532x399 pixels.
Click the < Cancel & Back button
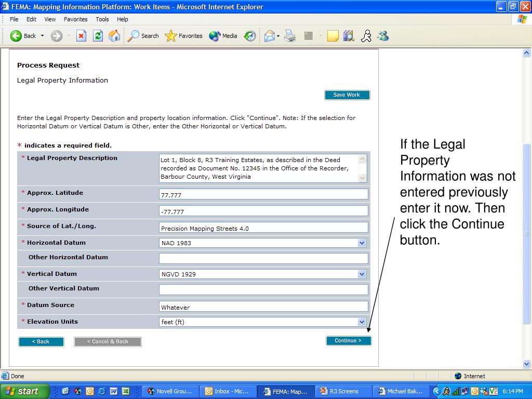point(108,342)
